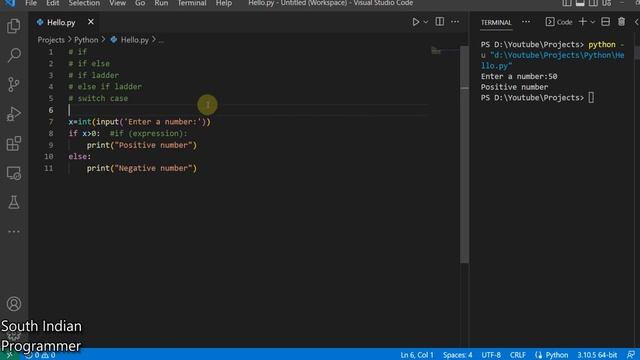Open the new terminal launch profile dropdown
The height and width of the screenshot is (360, 640).
click(x=593, y=22)
